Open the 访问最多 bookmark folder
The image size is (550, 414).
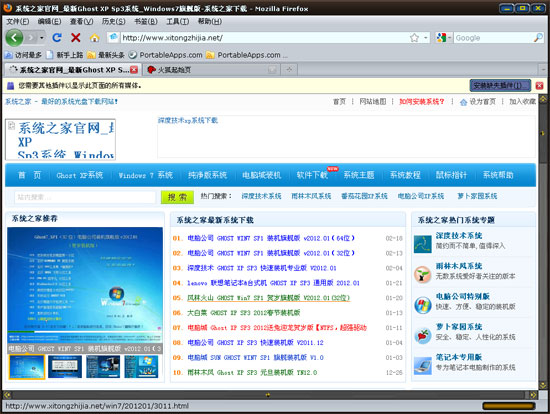point(23,55)
